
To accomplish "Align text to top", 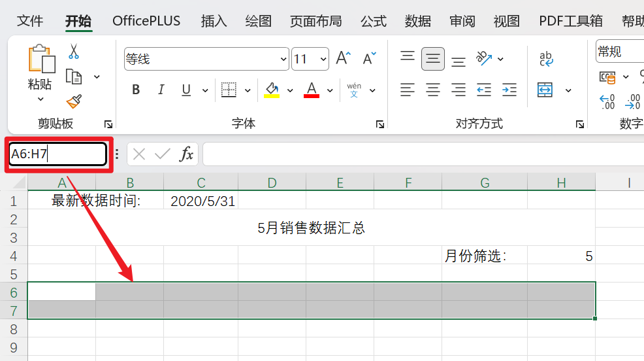I will click(x=408, y=56).
